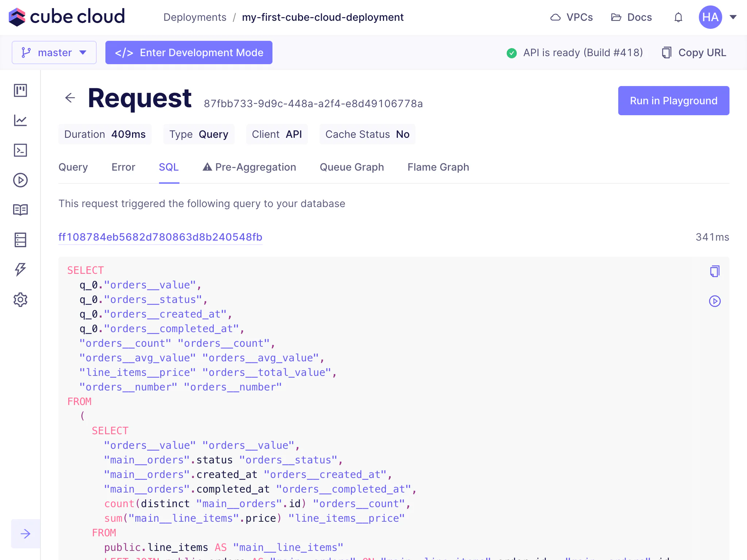Click the back arrow next to Request
This screenshot has height=560, width=747.
click(x=70, y=98)
